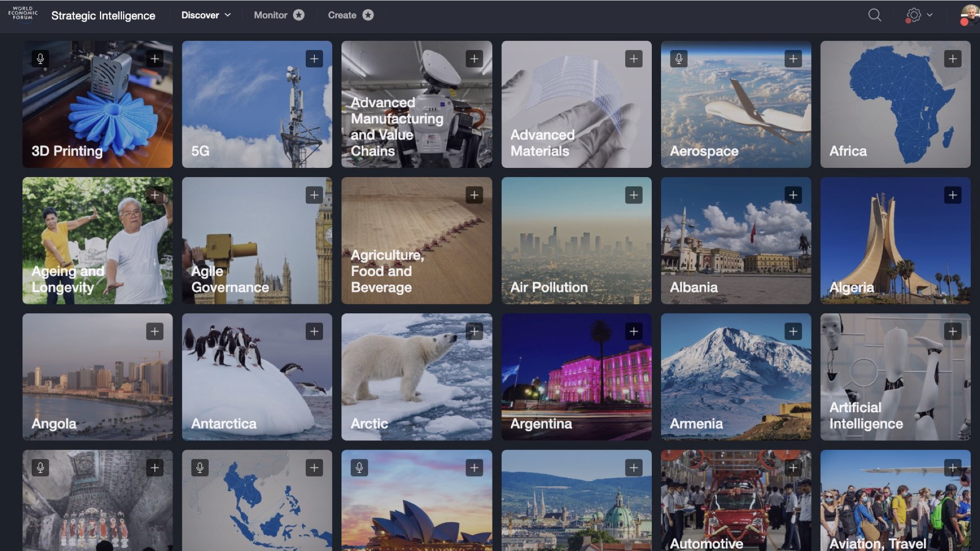Open the 5G topic card
Screen dimensions: 980x551
tap(257, 105)
